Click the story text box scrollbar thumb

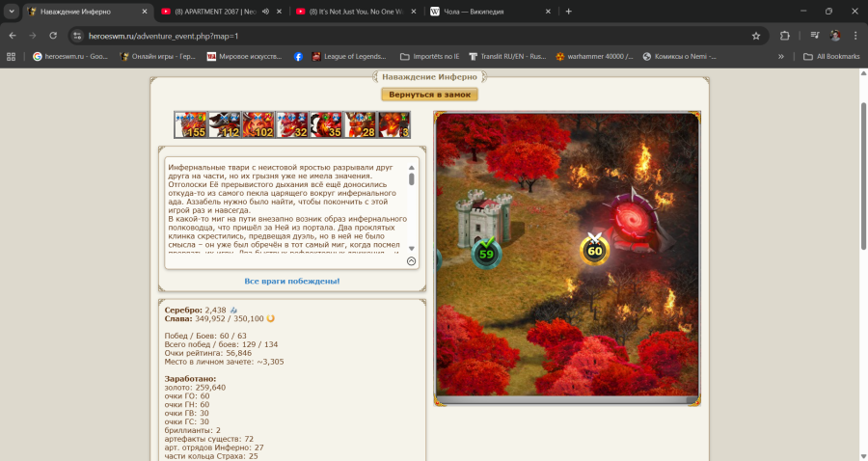coord(411,179)
